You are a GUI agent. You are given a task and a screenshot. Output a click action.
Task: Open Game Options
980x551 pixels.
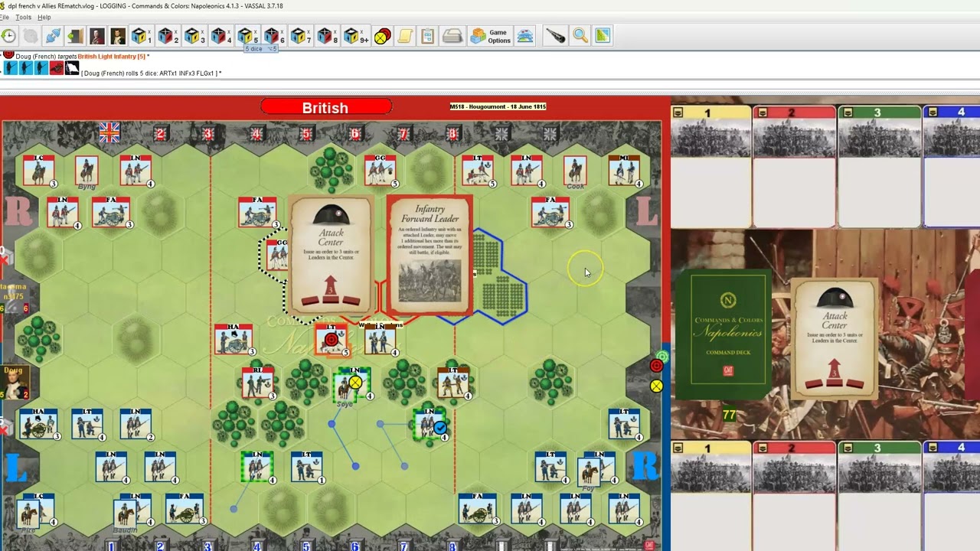[490, 36]
